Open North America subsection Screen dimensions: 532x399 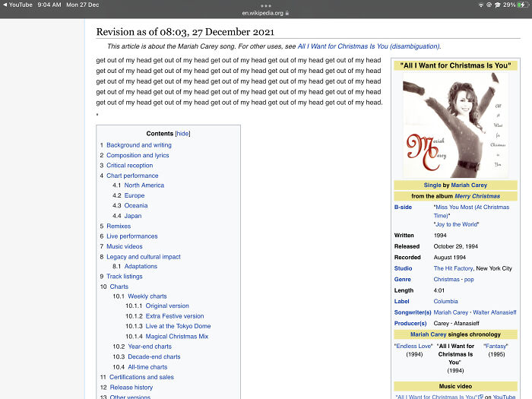coord(144,185)
